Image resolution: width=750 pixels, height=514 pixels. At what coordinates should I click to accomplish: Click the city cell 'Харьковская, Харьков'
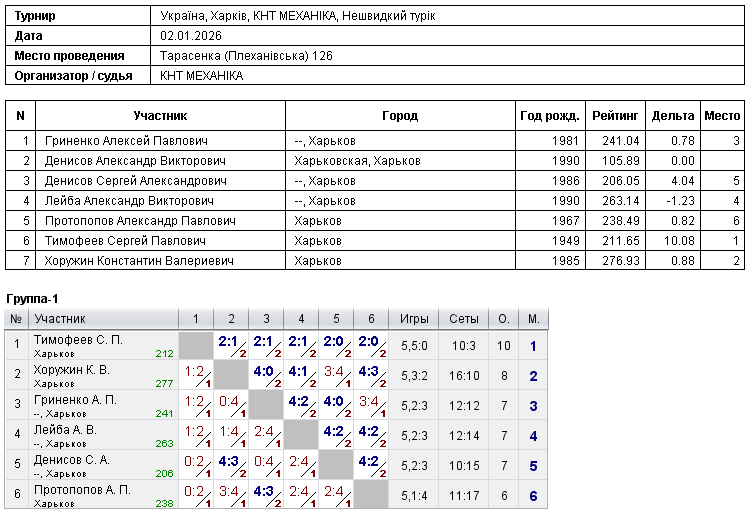click(357, 161)
